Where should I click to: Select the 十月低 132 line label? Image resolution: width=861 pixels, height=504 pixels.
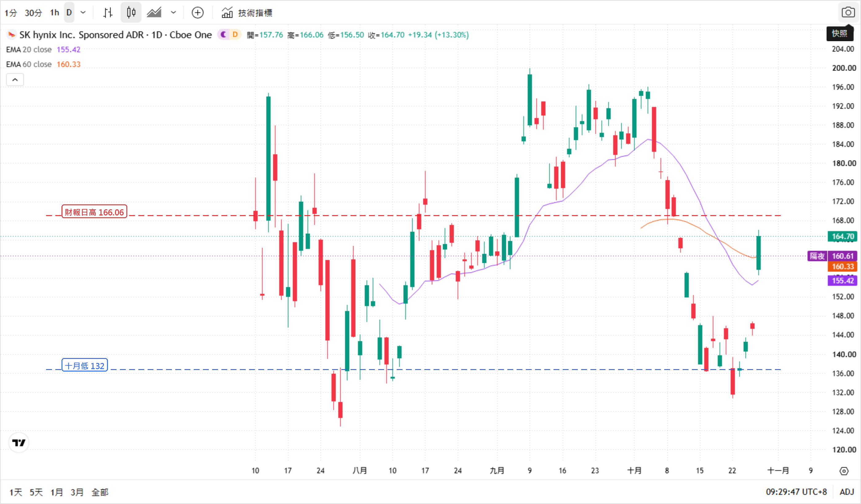(85, 366)
